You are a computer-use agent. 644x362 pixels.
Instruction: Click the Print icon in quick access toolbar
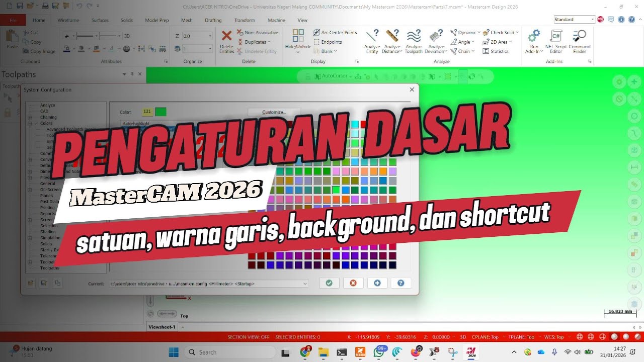pos(46,7)
